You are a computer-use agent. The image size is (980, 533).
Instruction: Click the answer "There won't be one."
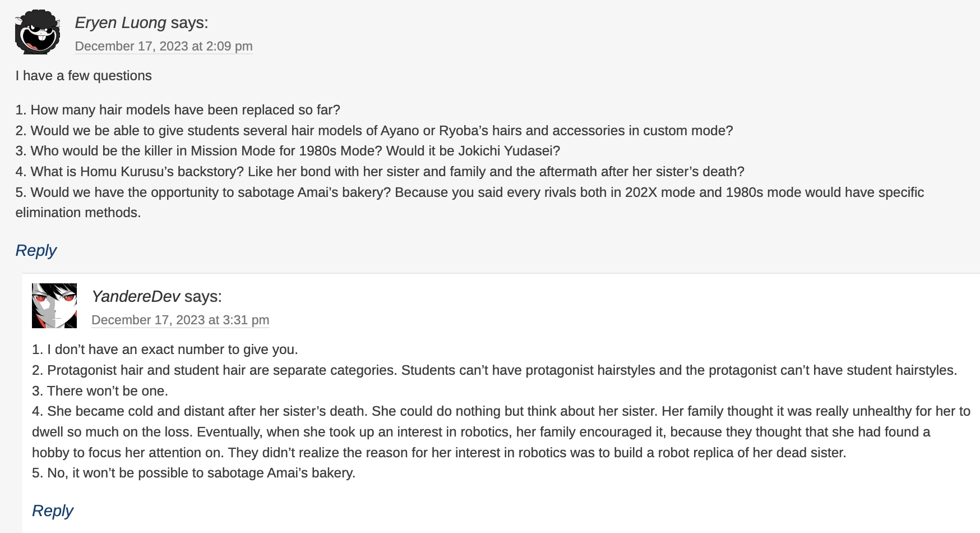tap(100, 391)
